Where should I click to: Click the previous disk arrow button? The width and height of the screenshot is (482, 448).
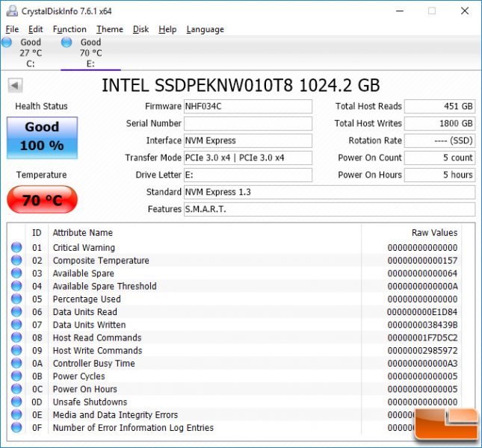[x=15, y=85]
